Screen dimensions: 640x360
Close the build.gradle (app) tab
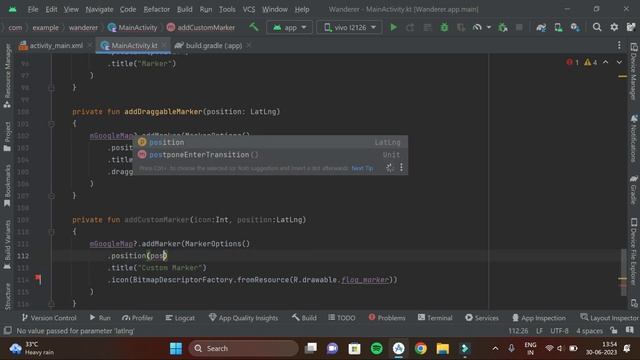coord(249,45)
